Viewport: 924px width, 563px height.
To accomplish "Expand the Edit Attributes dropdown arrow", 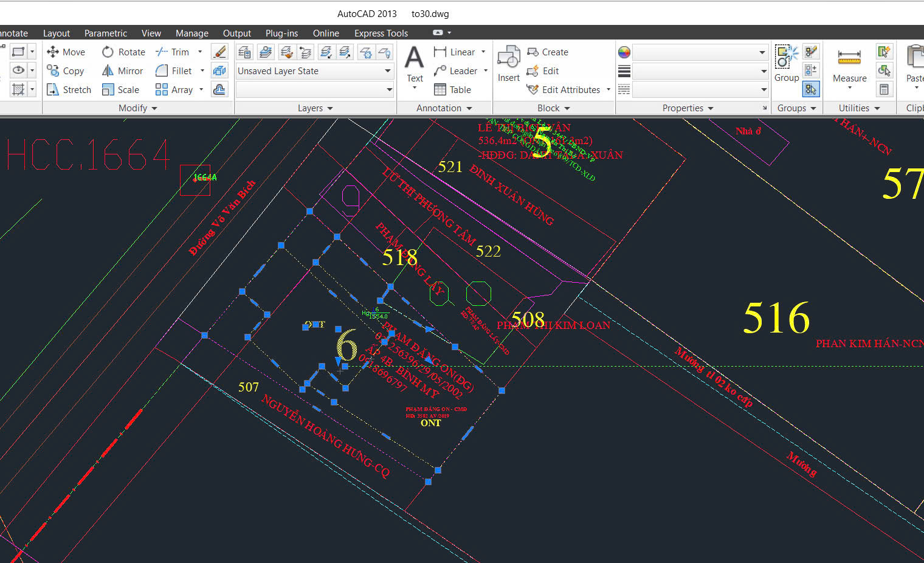I will (609, 90).
